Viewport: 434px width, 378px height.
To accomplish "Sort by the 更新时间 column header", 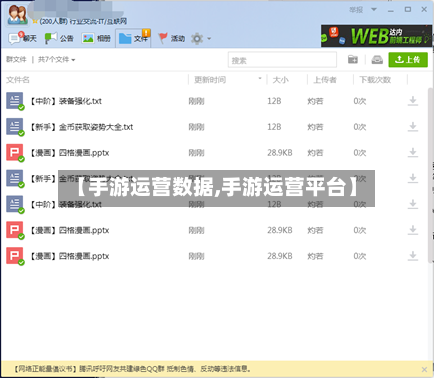I will (210, 80).
